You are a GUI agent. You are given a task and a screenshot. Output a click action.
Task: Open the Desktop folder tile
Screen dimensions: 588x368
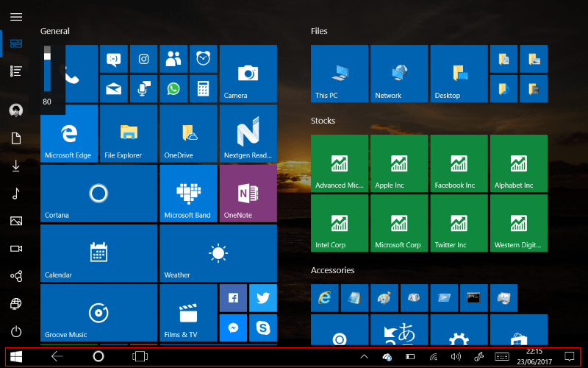click(x=459, y=74)
